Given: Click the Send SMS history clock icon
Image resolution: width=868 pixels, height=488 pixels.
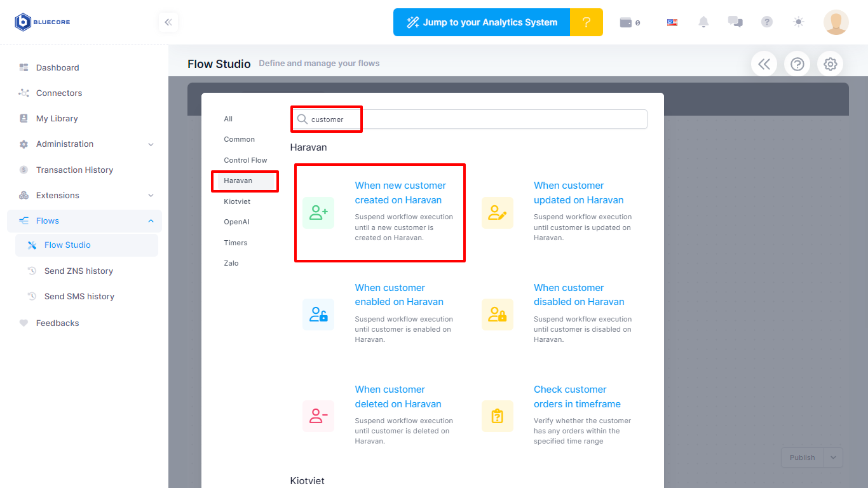Looking at the screenshot, I should (x=32, y=296).
